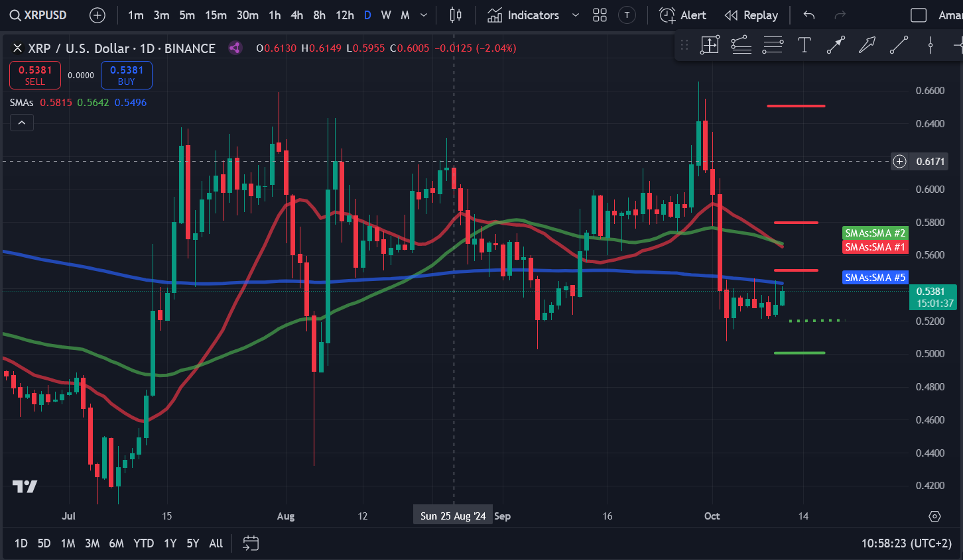Select the dotted green line near 0.5200
This screenshot has width=963, height=560.
point(816,321)
